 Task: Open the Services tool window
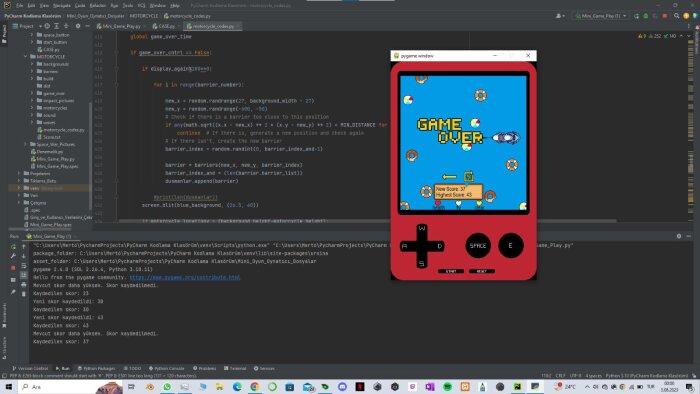(264, 369)
